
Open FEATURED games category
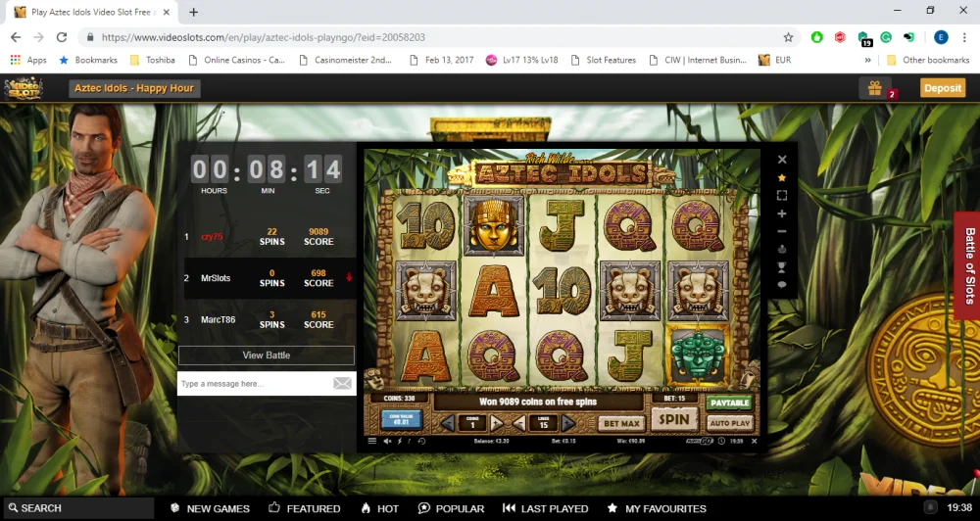(305, 508)
